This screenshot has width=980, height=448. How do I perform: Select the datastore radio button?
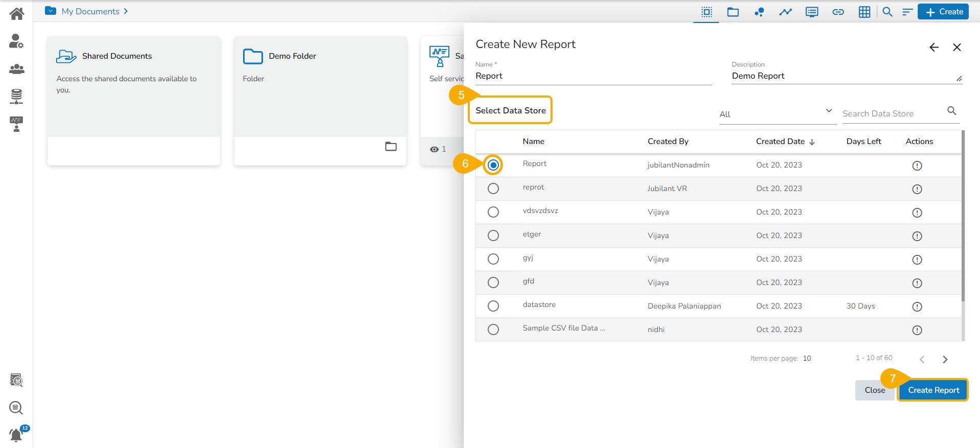pos(493,306)
